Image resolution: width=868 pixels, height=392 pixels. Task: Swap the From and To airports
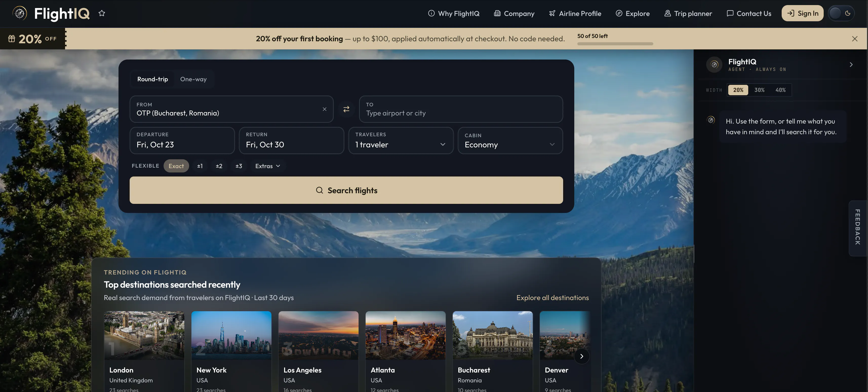346,109
